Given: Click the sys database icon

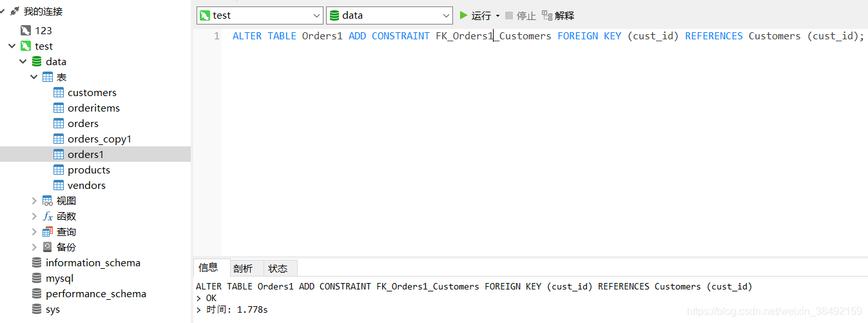Looking at the screenshot, I should [x=37, y=309].
